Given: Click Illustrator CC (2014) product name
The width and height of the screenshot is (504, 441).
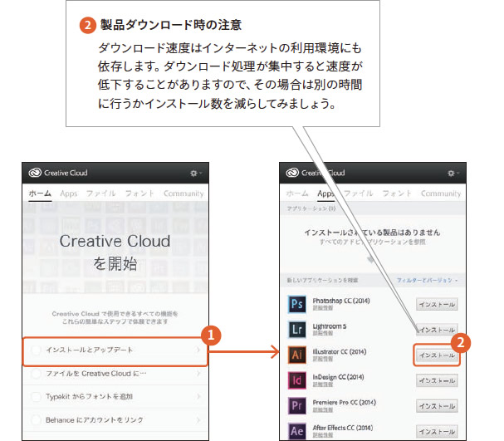Looking at the screenshot, I should [x=340, y=351].
